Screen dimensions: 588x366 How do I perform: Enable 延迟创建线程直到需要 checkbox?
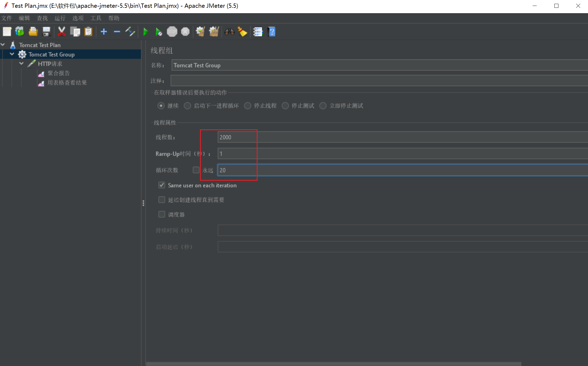(162, 200)
